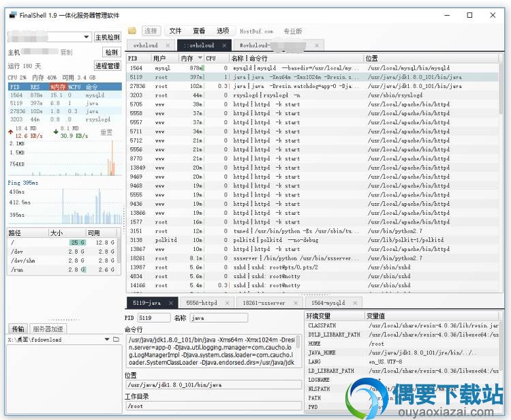
Task: Close the 5556-httpd detail tab
Action: (x=227, y=303)
